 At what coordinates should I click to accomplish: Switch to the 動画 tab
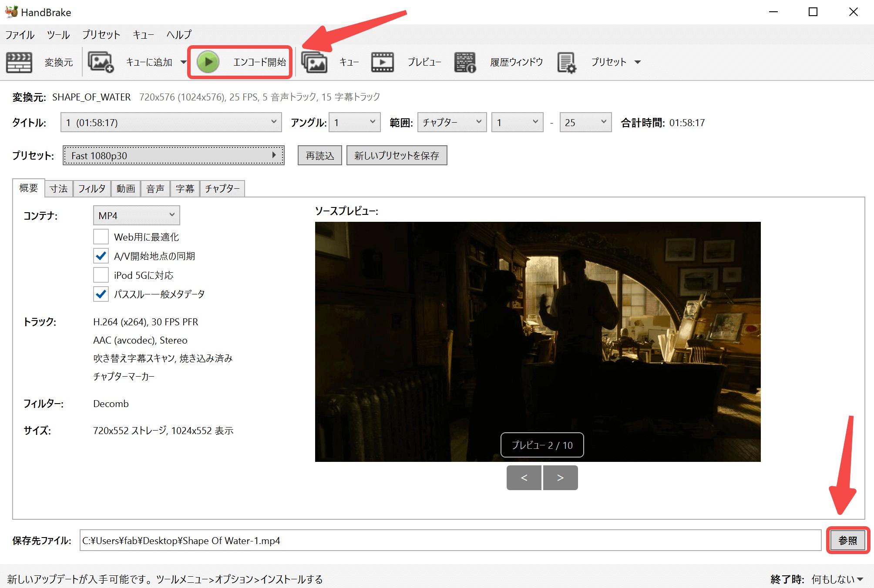[126, 188]
